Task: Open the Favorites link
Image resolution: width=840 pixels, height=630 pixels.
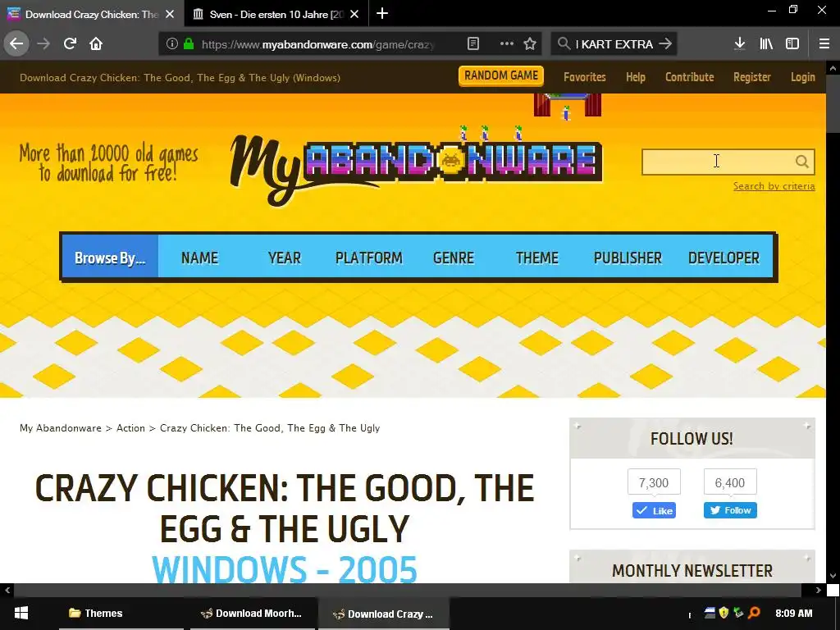Action: [x=584, y=77]
